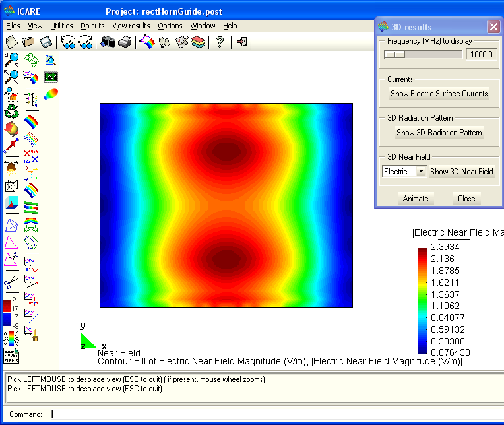Click Show Electric Surface Currents button
Viewport: 504px width, 425px height.
439,94
